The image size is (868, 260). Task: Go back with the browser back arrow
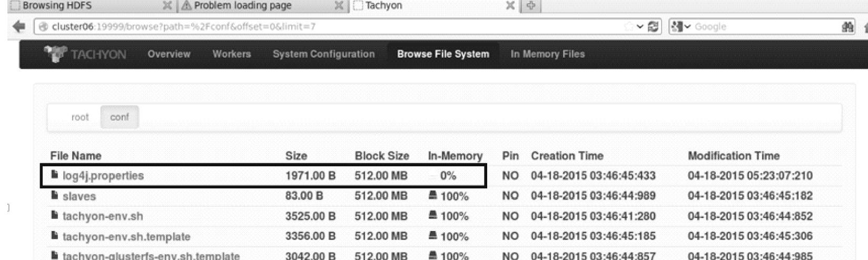[19, 26]
